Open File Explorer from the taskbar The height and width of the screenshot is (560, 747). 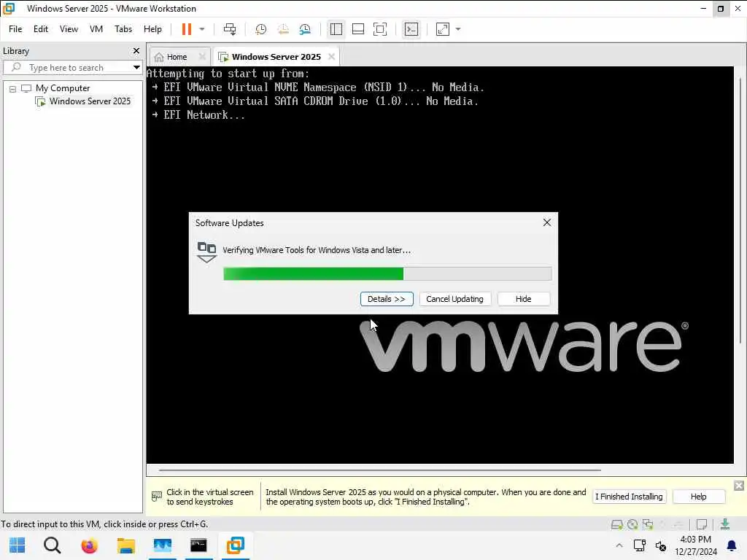pyautogui.click(x=125, y=545)
